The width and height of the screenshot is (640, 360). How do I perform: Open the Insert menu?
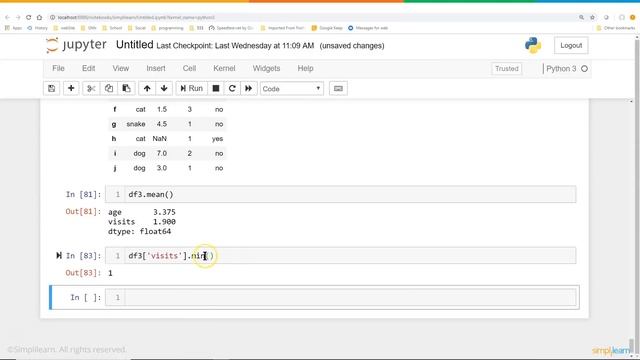(x=156, y=69)
